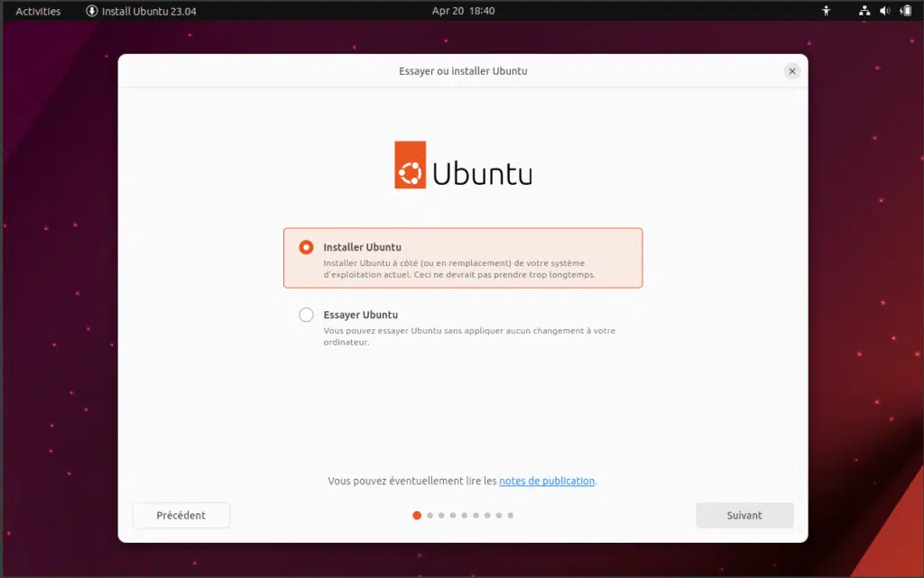Click the Installer Ubuntu description text
Screen dimensions: 924x578
click(x=459, y=269)
